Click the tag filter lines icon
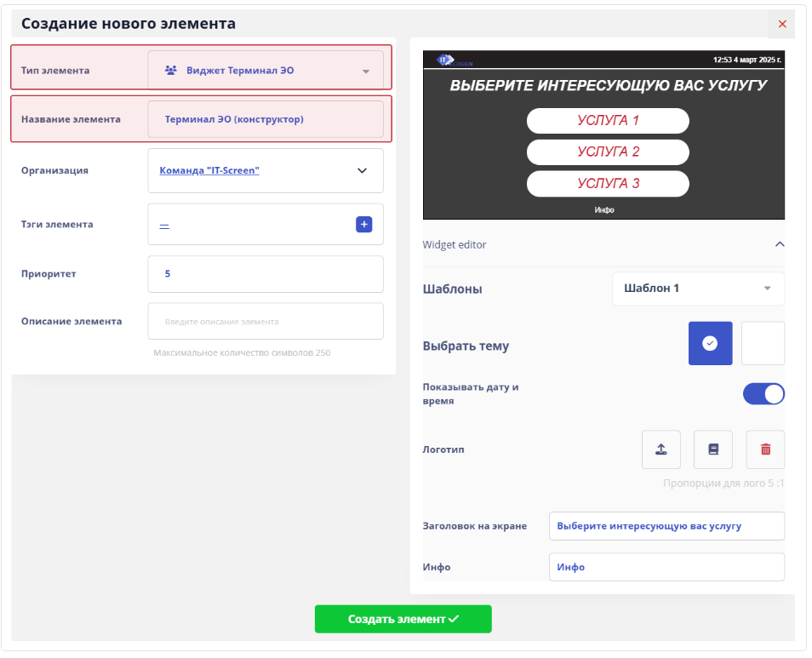Image resolution: width=812 pixels, height=658 pixels. tap(164, 226)
